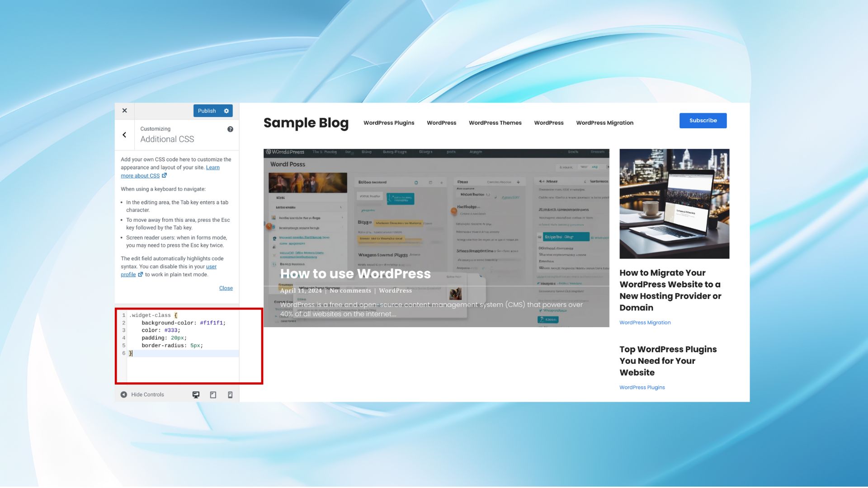Click the help question mark icon
The height and width of the screenshot is (488, 868).
[x=230, y=129]
